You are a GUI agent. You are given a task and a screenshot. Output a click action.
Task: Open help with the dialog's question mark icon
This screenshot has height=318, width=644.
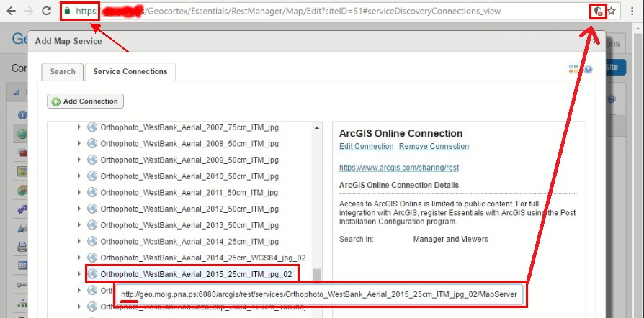588,69
